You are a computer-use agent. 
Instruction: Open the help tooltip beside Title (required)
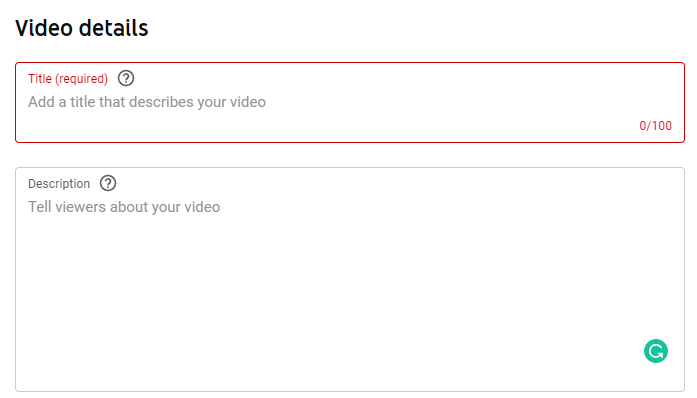tap(126, 78)
